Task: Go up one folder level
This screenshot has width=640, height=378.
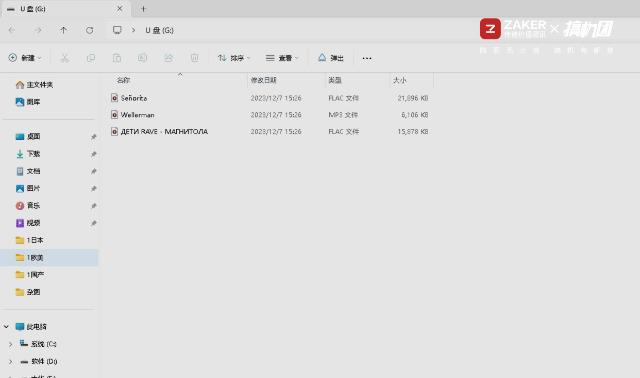Action: pyautogui.click(x=64, y=30)
